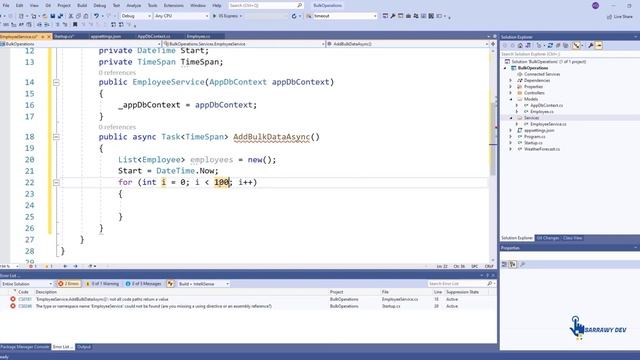Viewport: 640px width, 360px height.
Task: Expand the Dependencies node in Solution Explorer
Action: coord(510,80)
